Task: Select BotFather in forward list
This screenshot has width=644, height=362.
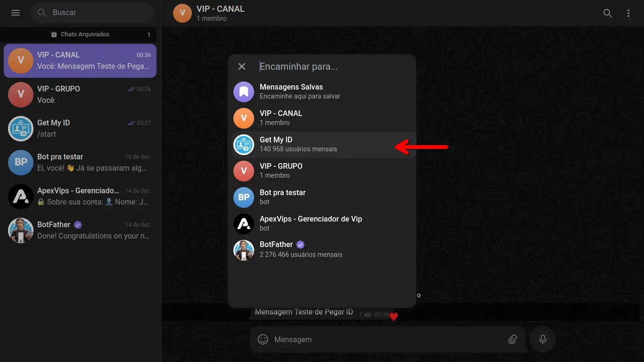Action: (322, 250)
